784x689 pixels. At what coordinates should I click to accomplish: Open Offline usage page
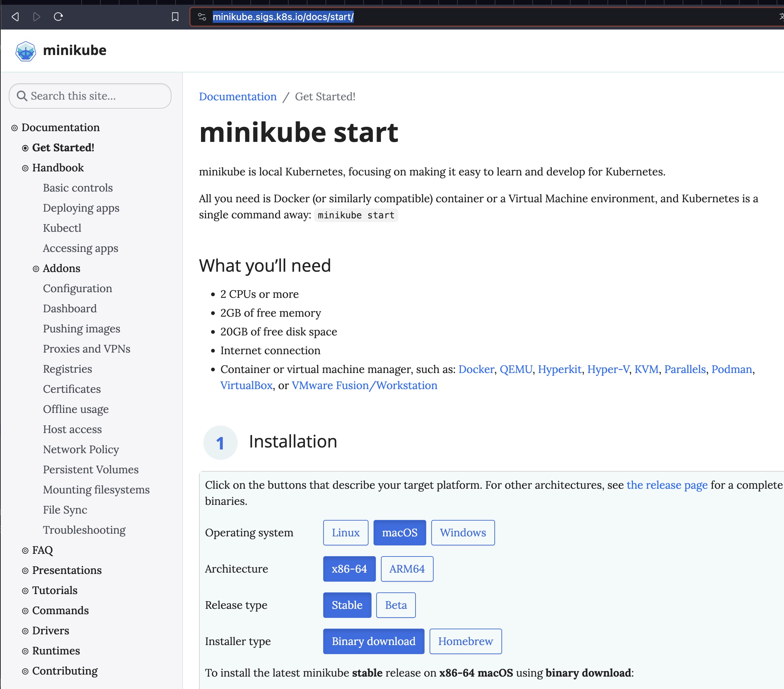click(x=76, y=410)
